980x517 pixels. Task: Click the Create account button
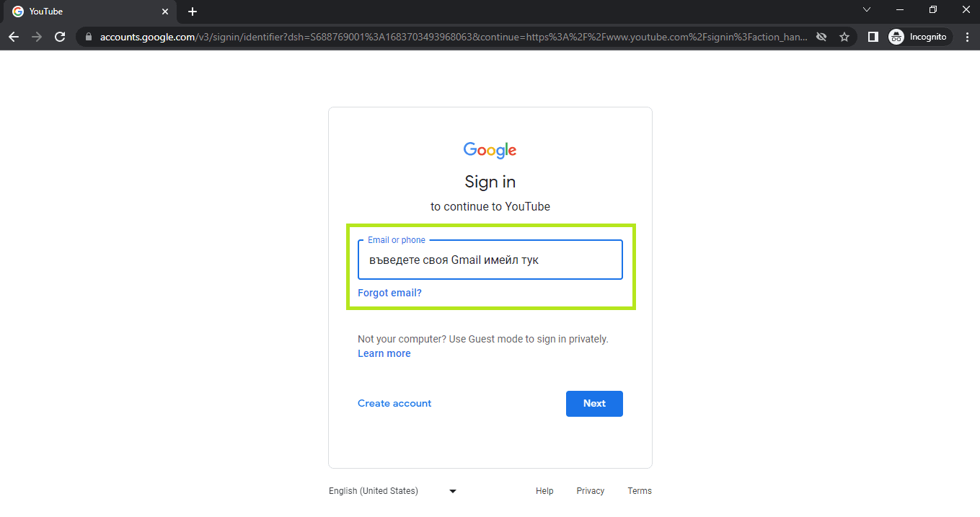tap(394, 403)
